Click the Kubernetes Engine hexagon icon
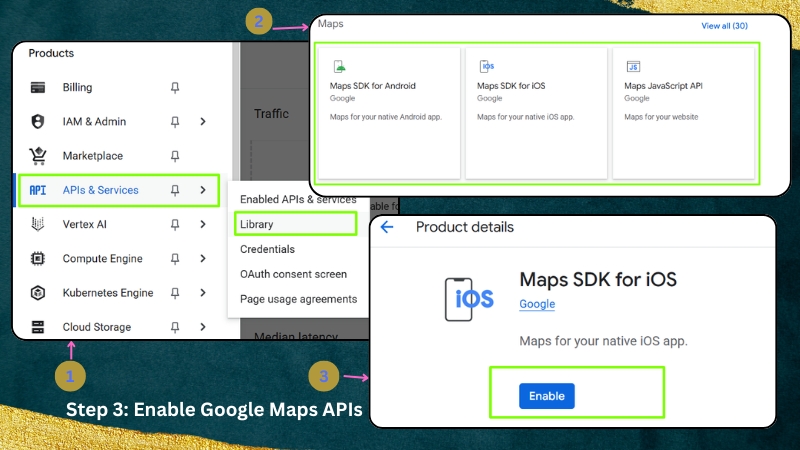The image size is (800, 450). point(38,292)
